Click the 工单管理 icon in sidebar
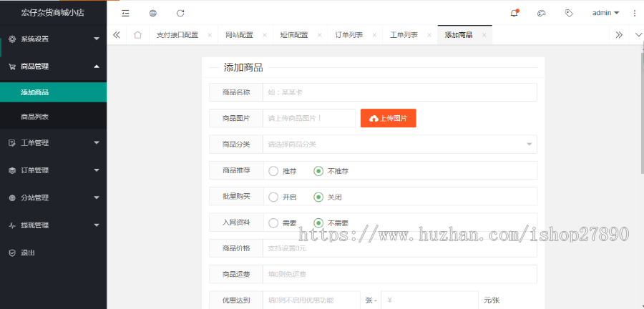Image resolution: width=644 pixels, height=309 pixels. click(x=12, y=143)
